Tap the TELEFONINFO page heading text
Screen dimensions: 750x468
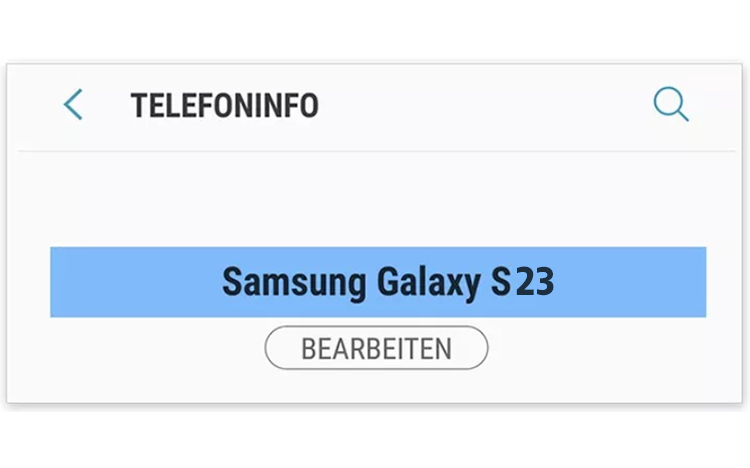224,105
